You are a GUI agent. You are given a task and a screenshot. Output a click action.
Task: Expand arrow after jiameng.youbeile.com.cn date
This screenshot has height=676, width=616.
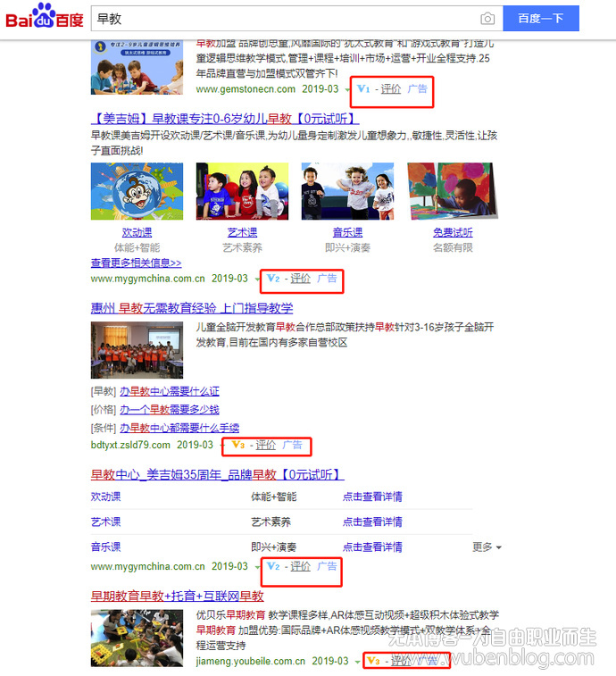pos(357,662)
